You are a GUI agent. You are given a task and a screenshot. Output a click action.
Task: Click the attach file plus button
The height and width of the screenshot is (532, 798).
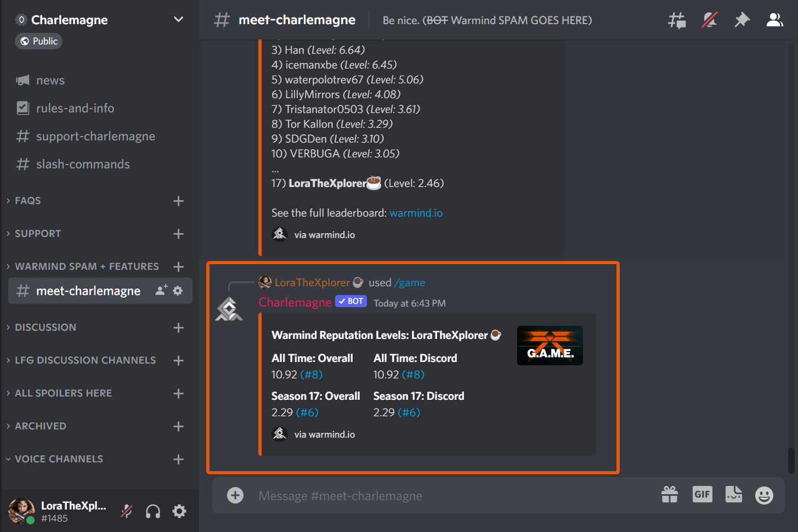(235, 496)
